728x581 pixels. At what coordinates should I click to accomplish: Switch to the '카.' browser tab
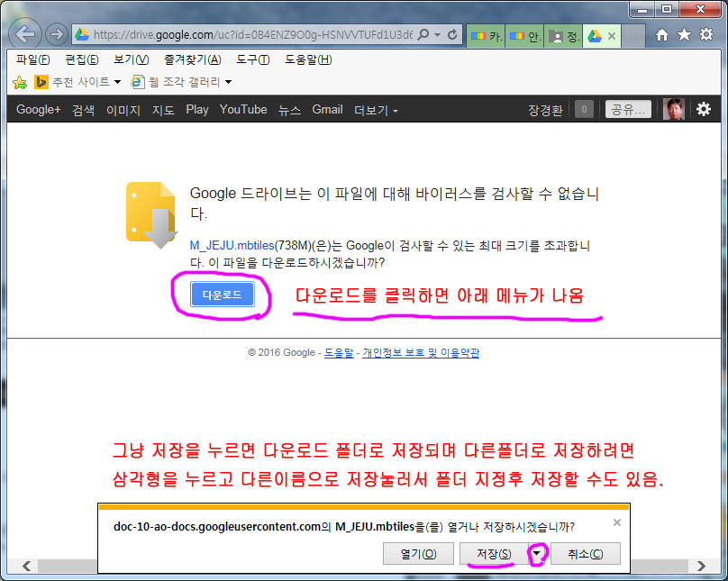coord(486,36)
